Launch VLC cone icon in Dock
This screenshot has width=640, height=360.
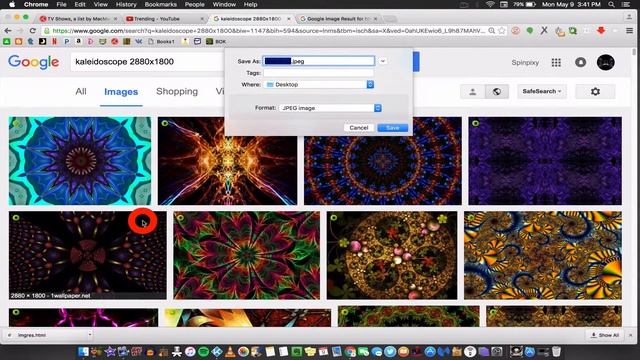pyautogui.click(x=230, y=351)
